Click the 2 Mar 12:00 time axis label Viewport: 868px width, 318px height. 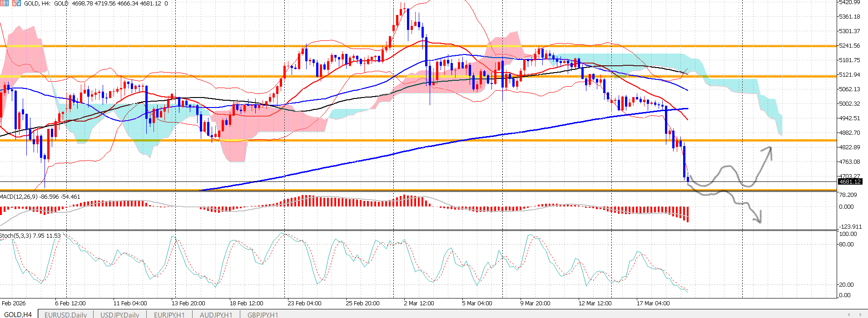pyautogui.click(x=418, y=303)
